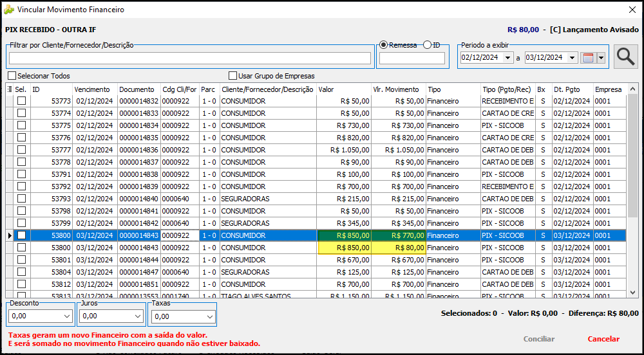This screenshot has height=355, width=644.
Task: Open the Taxas dropdown
Action: (209, 316)
